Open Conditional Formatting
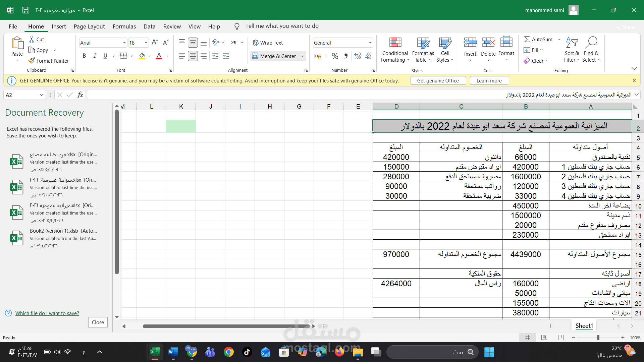This screenshot has width=644, height=362. [x=395, y=50]
